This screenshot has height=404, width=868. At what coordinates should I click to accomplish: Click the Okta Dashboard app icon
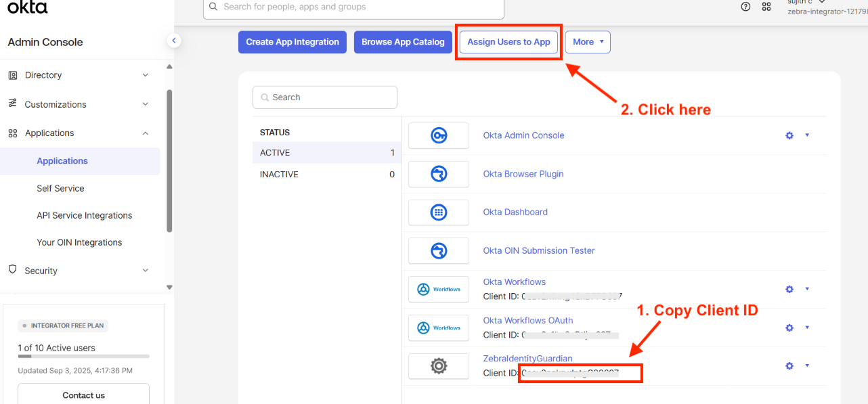(439, 212)
